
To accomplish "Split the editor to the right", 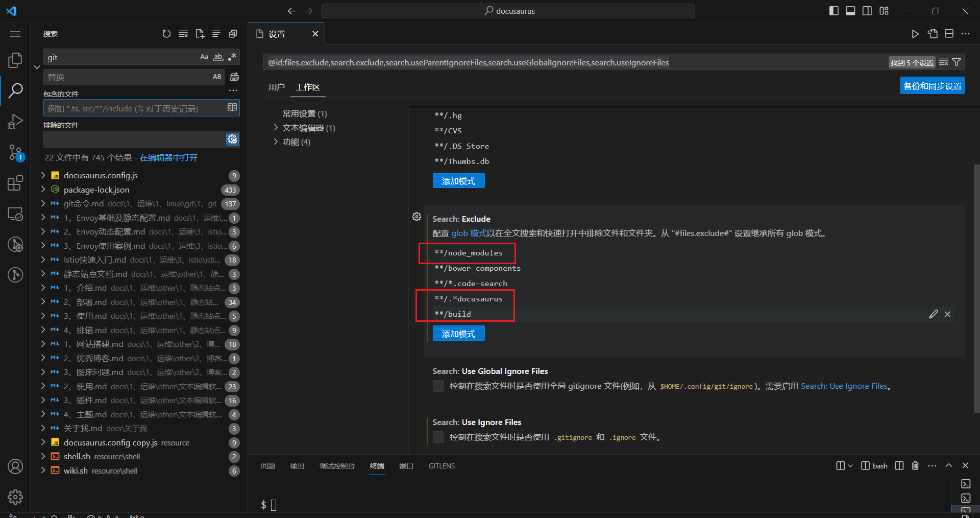I will 949,34.
